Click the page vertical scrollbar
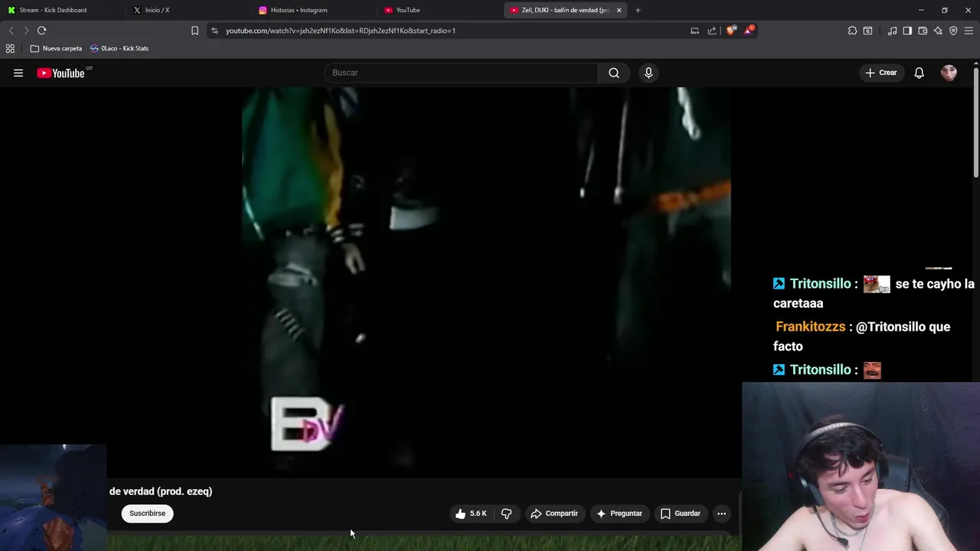Viewport: 980px width, 551px height. coord(975,122)
